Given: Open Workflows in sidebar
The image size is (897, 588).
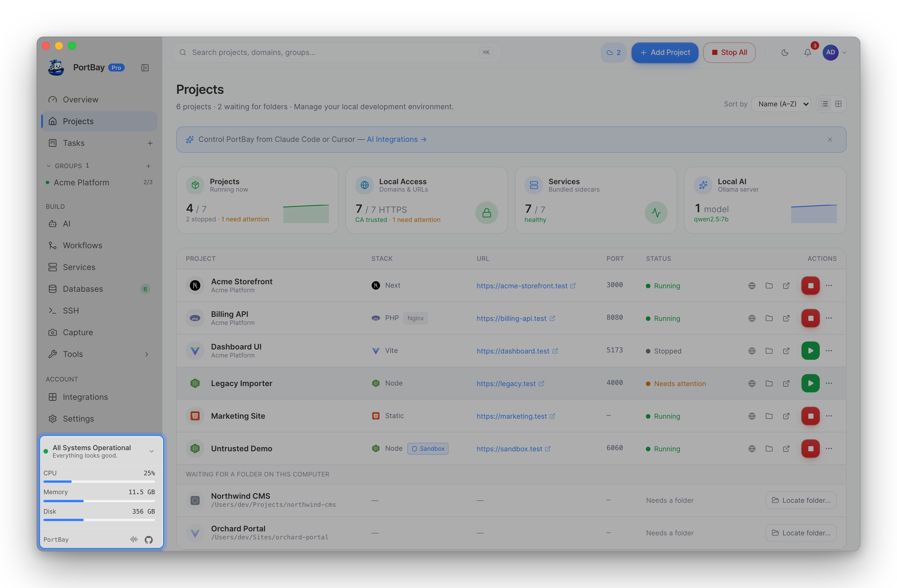Looking at the screenshot, I should pos(99,245).
